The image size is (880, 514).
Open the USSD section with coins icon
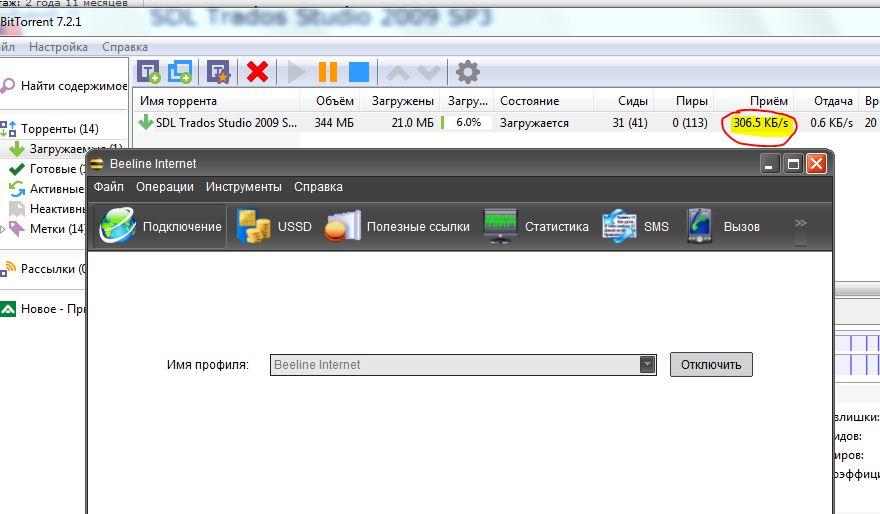tap(273, 226)
